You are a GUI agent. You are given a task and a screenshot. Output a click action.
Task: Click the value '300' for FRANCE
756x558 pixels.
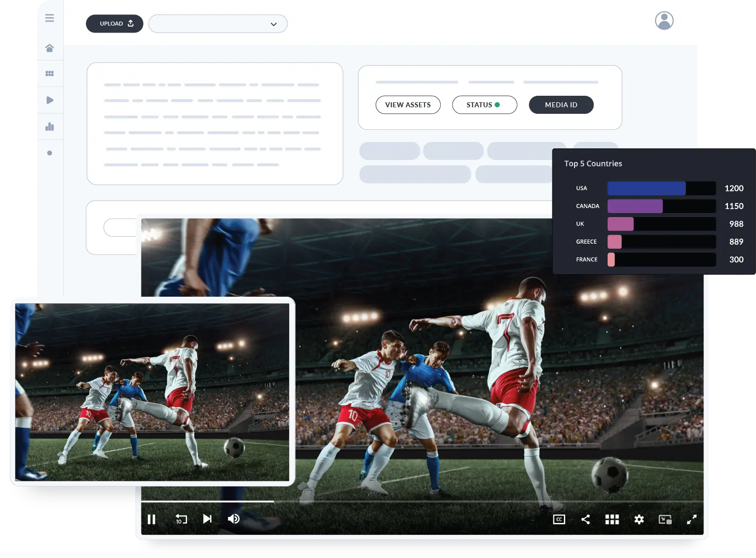pos(736,260)
